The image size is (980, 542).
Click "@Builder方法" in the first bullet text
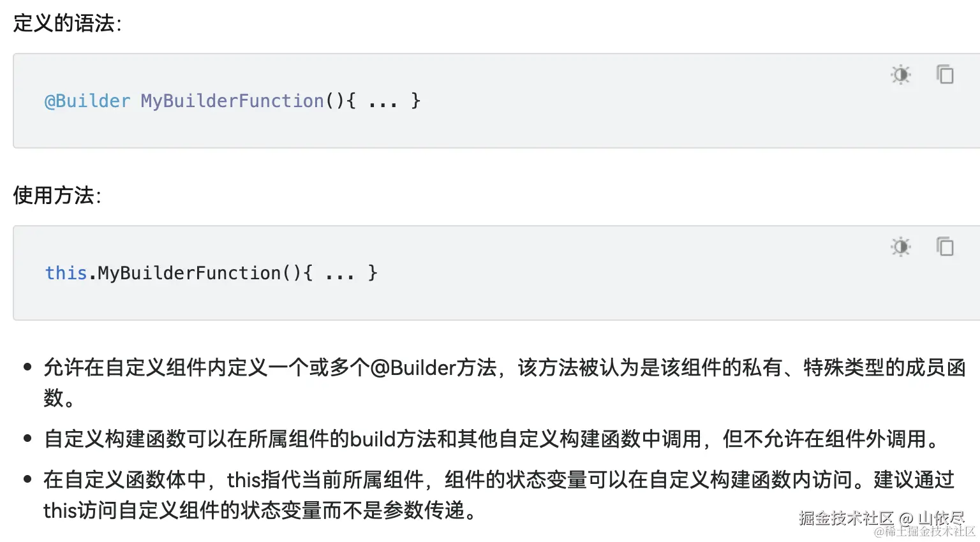pyautogui.click(x=433, y=368)
